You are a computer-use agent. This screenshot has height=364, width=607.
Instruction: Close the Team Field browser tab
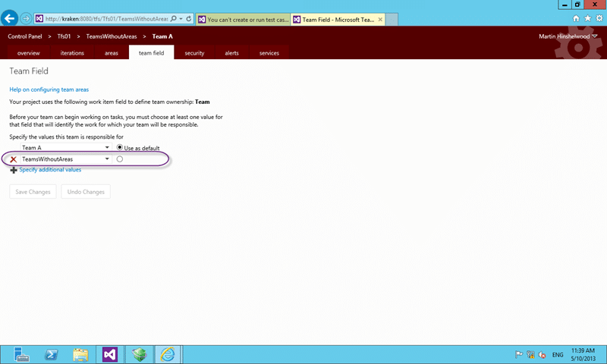coord(380,20)
